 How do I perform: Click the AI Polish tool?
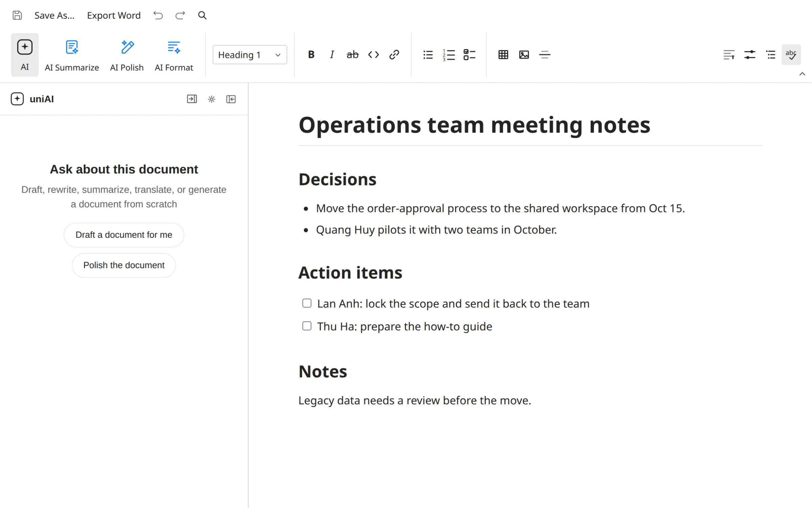click(127, 56)
